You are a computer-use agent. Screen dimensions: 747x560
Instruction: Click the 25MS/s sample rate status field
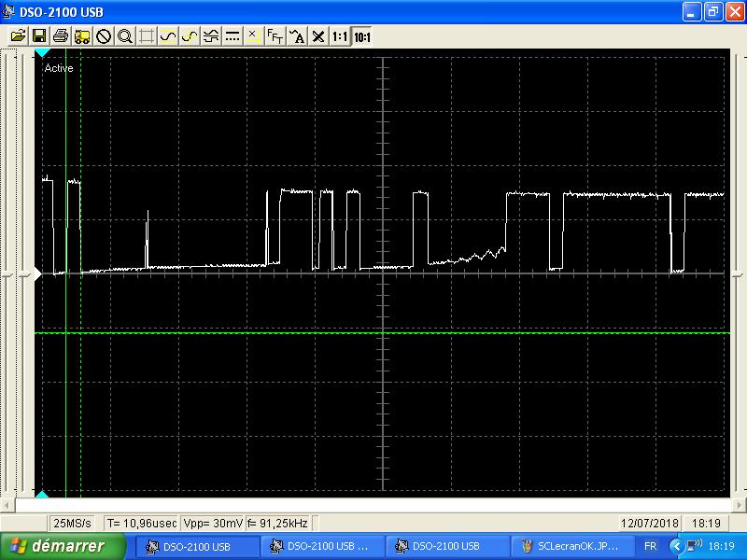(74, 523)
